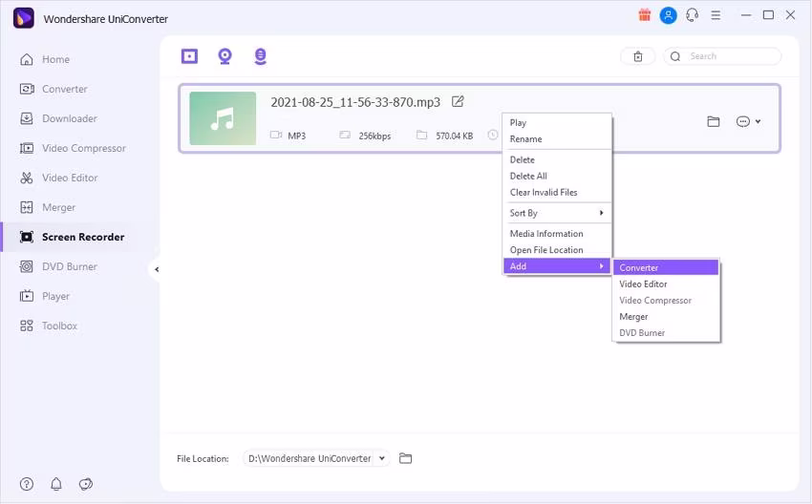812x504 pixels.
Task: Expand the Sort By submenu
Action: (557, 213)
